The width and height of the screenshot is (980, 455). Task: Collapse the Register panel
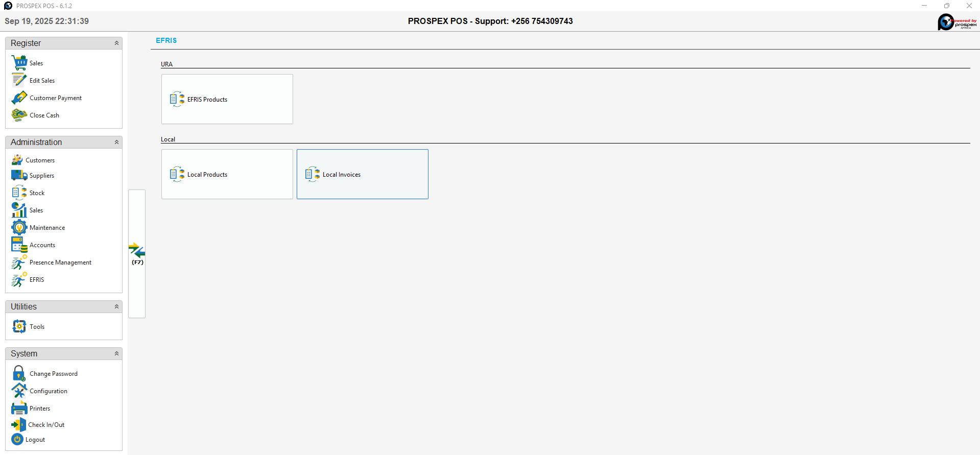click(x=116, y=43)
